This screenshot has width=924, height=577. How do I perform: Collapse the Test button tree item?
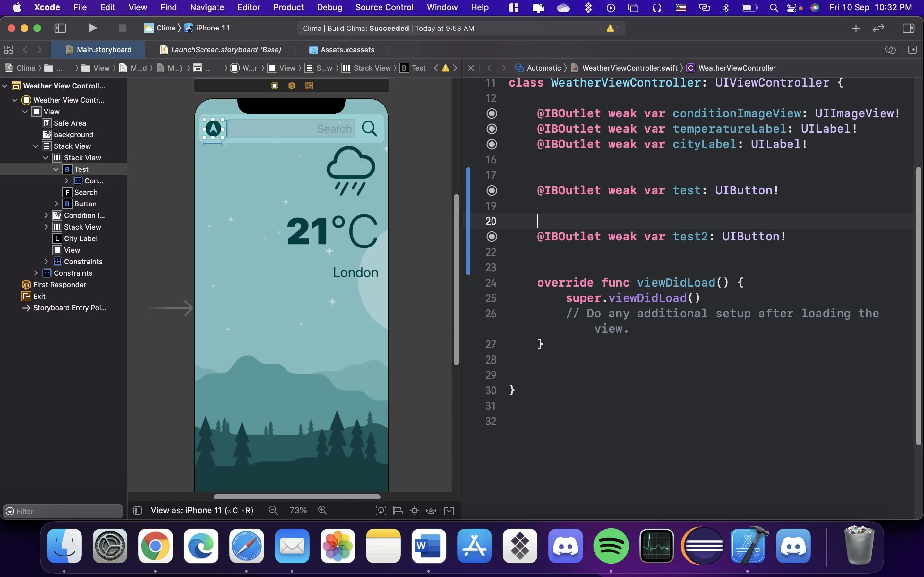click(x=56, y=169)
